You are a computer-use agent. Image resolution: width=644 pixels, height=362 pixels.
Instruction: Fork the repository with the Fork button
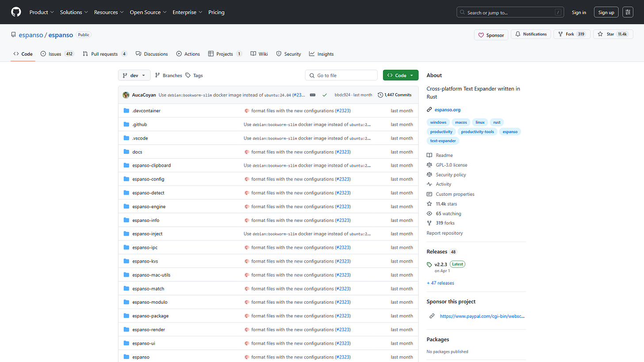point(572,34)
